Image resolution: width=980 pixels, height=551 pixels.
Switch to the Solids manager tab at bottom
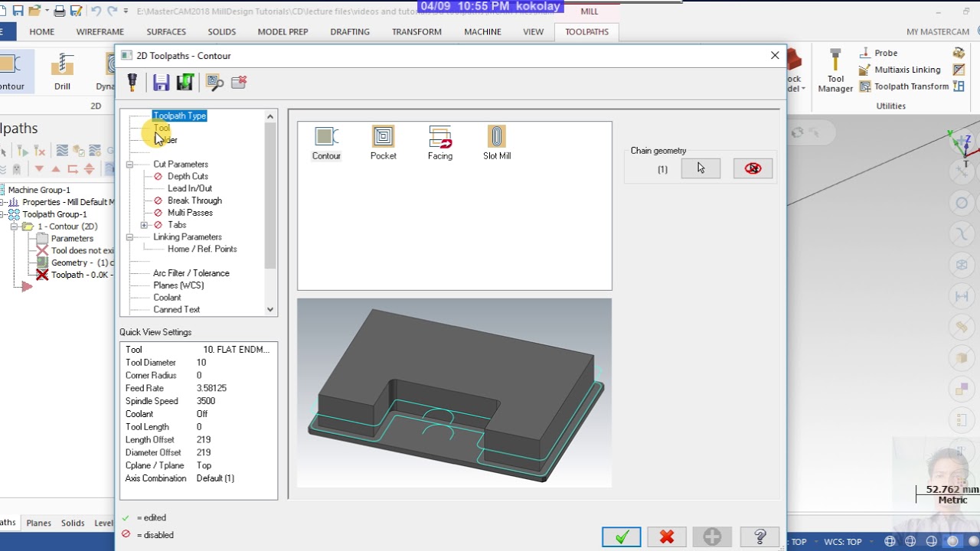coord(73,523)
